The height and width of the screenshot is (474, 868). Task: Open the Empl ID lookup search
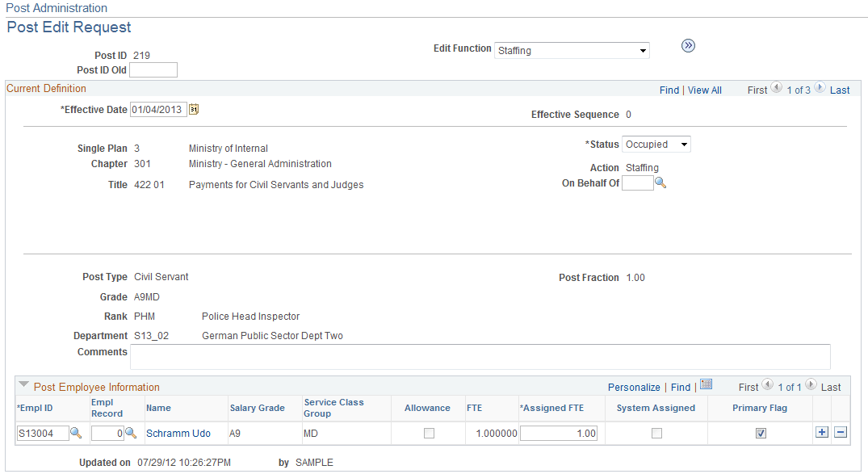click(x=73, y=433)
